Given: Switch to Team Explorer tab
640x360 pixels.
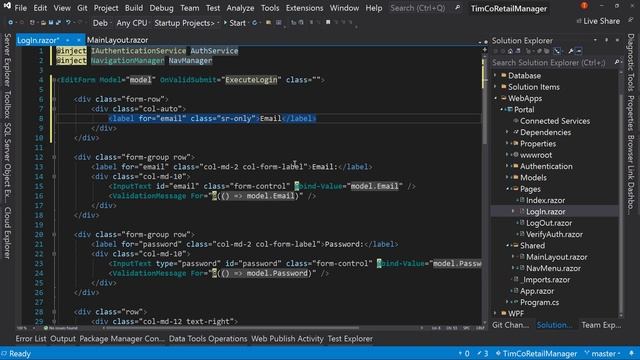Looking at the screenshot, I should [601, 325].
